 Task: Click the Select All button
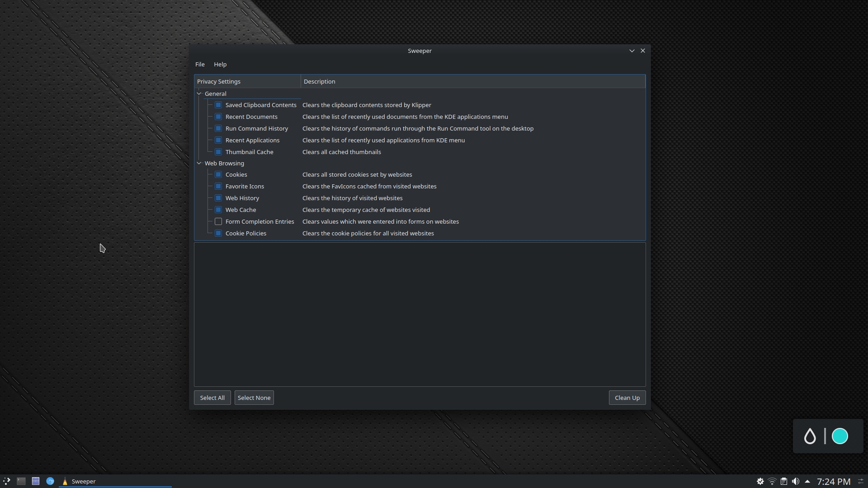pyautogui.click(x=212, y=398)
